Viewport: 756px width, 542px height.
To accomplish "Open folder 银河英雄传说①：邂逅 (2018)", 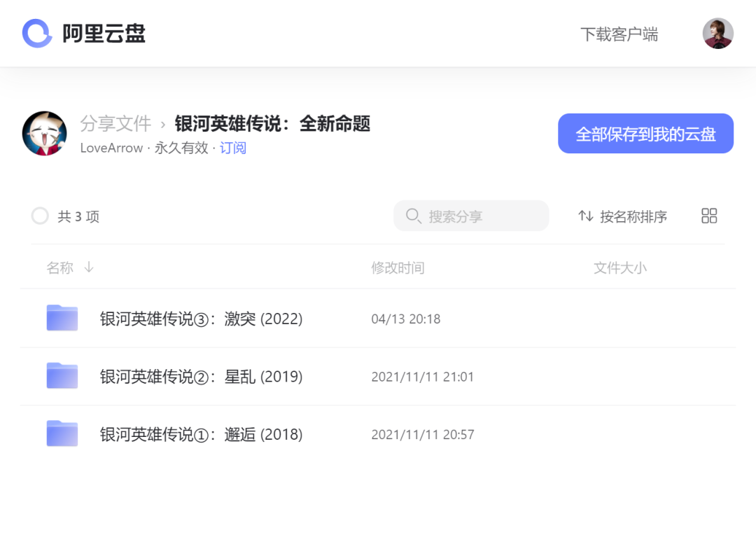I will (x=201, y=434).
